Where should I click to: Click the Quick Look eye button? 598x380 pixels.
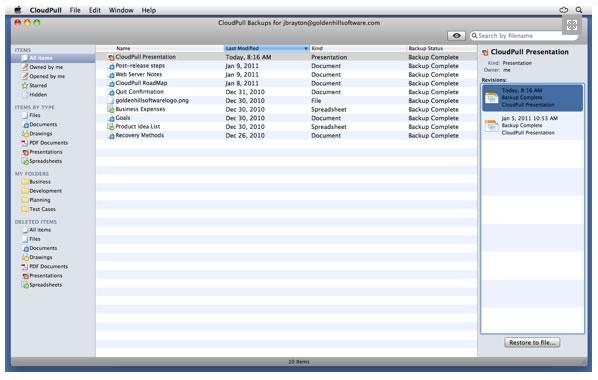pos(456,36)
